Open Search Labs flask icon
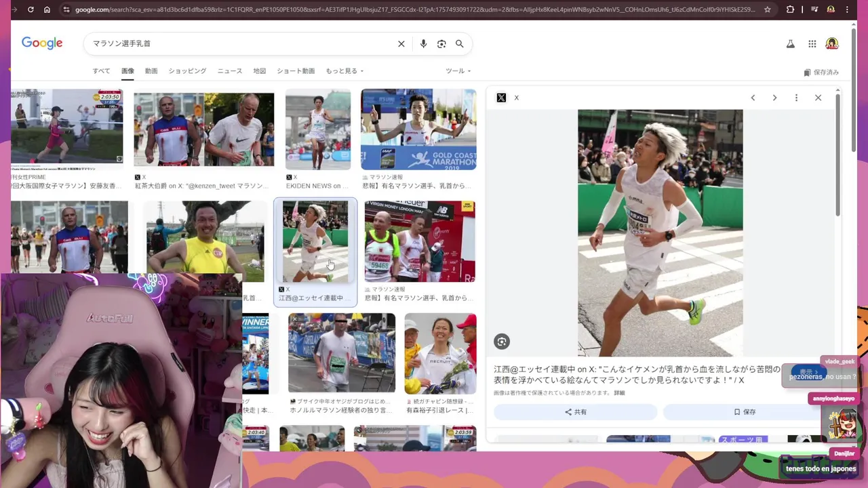This screenshot has width=868, height=488. tap(790, 43)
